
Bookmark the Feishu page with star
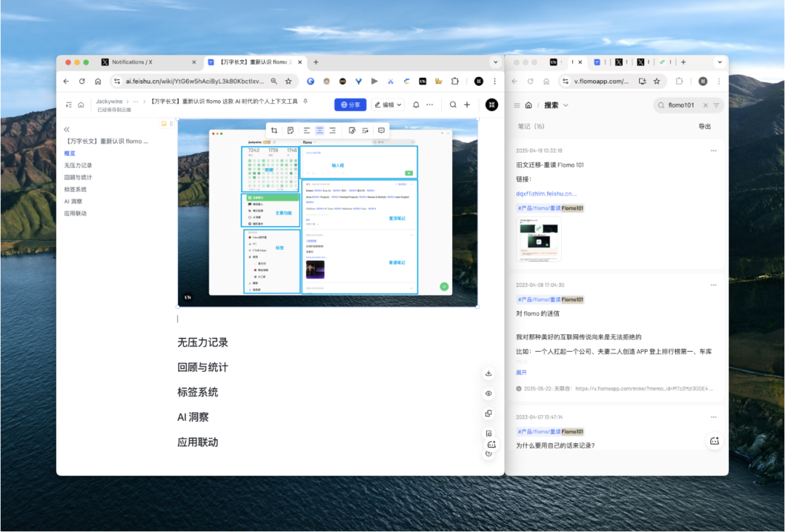click(289, 81)
